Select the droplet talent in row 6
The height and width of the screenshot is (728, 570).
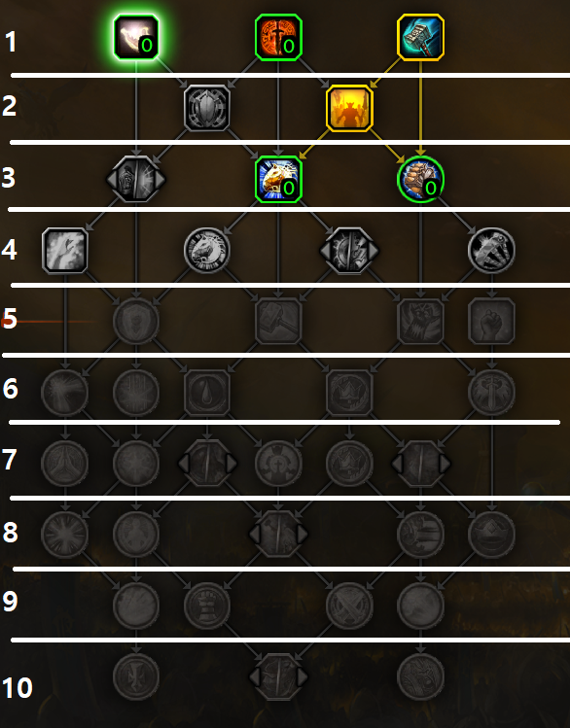click(x=207, y=393)
